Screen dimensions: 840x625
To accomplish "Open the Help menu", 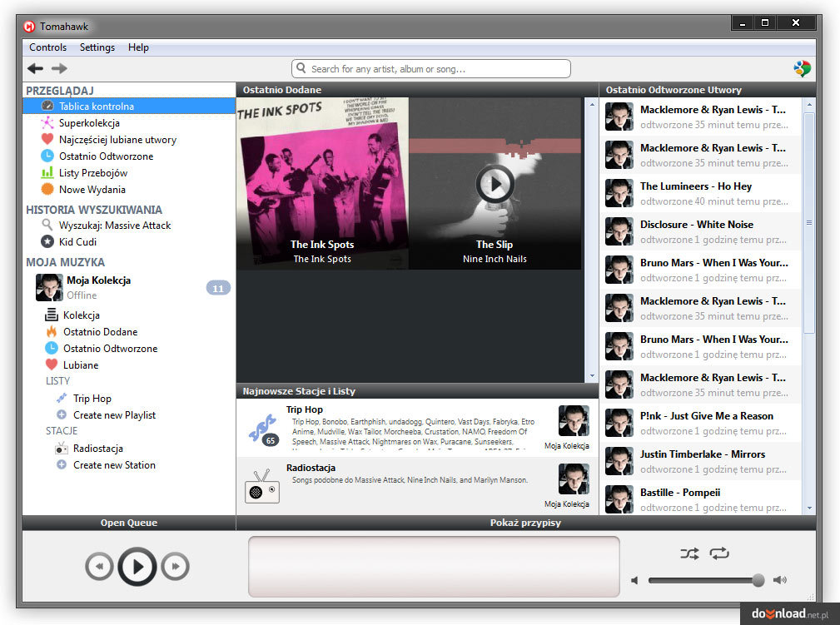I will 138,47.
